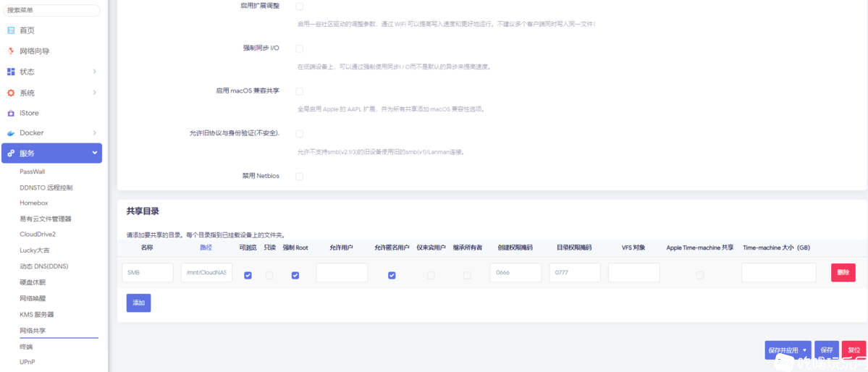Viewport: 868px width, 372px height.
Task: Enable the 强制同步 I/O checkbox
Action: coord(299,48)
